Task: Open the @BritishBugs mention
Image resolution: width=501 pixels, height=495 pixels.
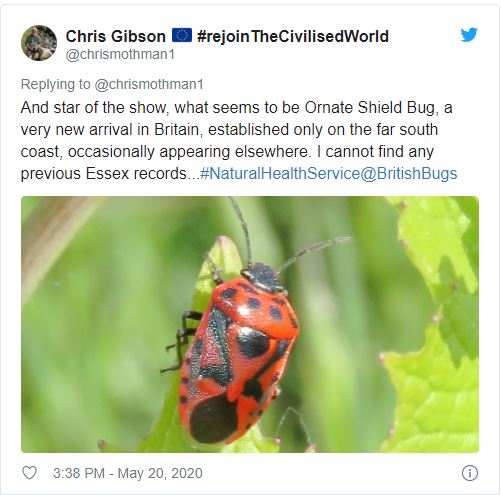Action: point(409,174)
